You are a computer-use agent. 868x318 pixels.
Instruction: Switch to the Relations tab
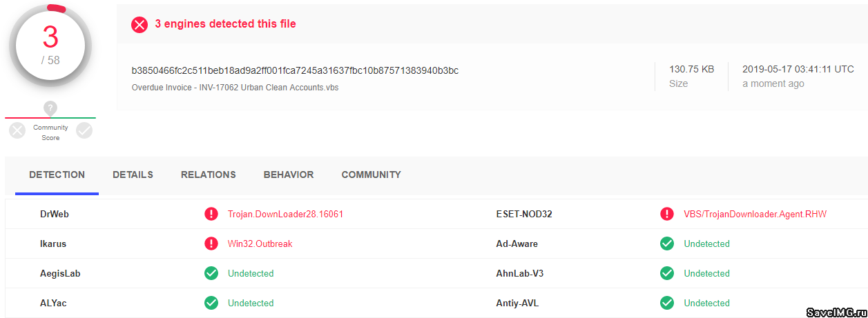click(208, 175)
